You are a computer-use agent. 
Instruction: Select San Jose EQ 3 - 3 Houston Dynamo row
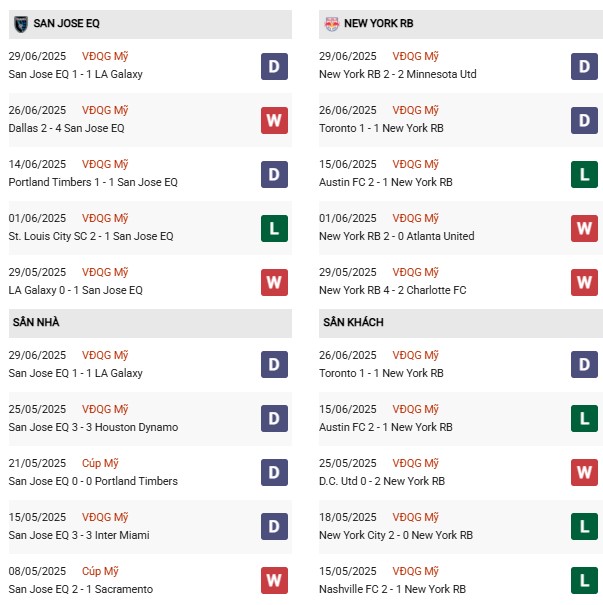[x=93, y=427]
